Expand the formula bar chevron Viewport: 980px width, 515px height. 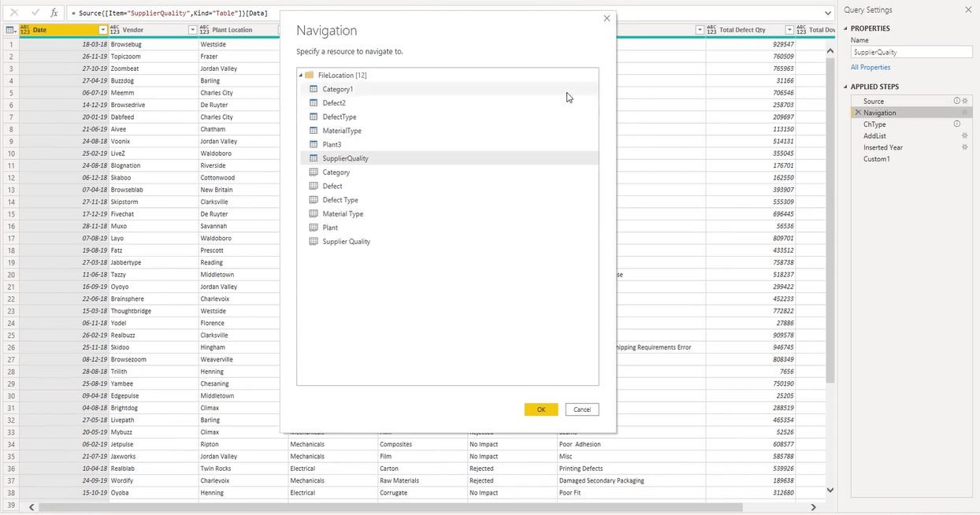(x=828, y=13)
